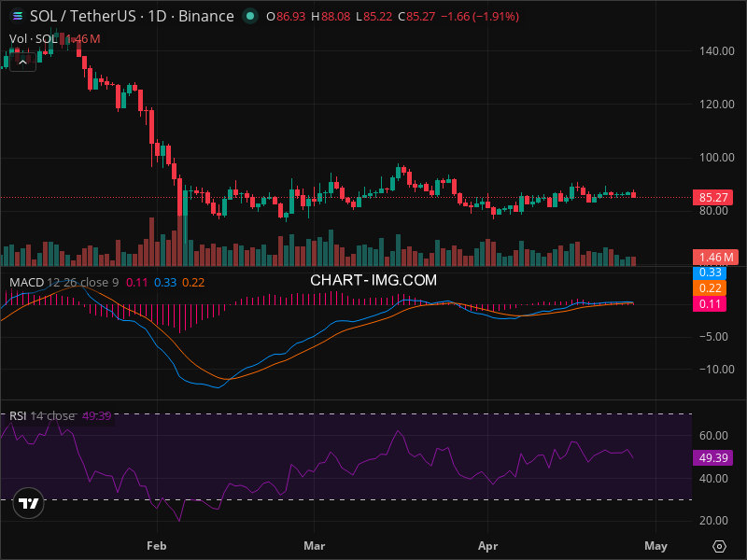Select the SOL / TetherUS symbol title
This screenshot has height=560, width=747.
click(x=132, y=16)
